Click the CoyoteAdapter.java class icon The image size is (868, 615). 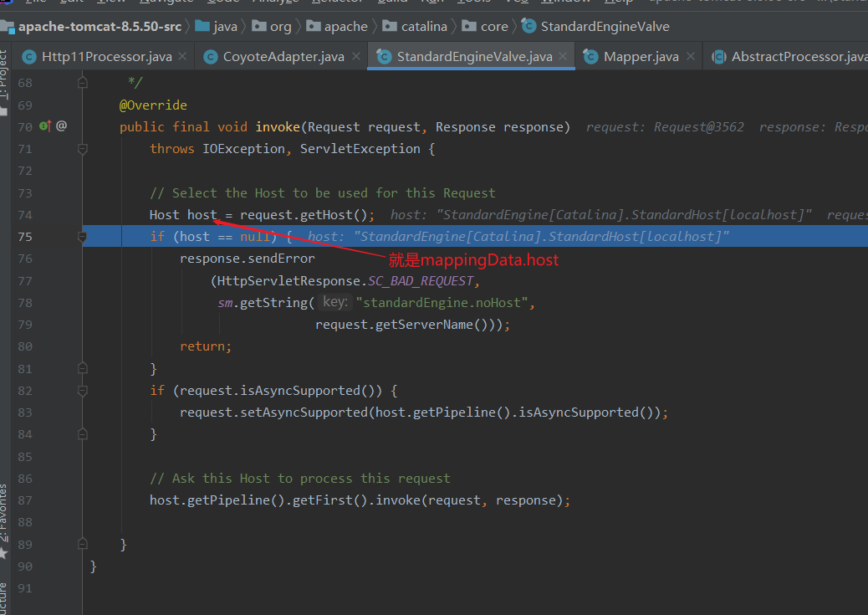point(211,57)
